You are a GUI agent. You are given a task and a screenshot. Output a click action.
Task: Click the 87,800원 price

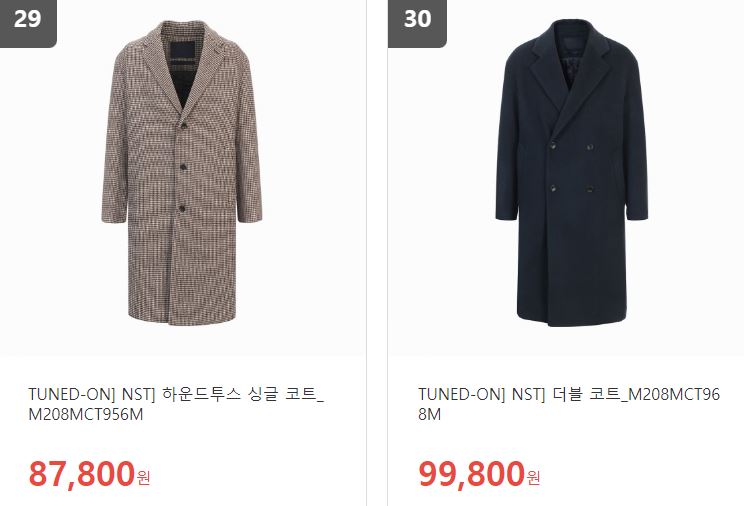(89, 474)
